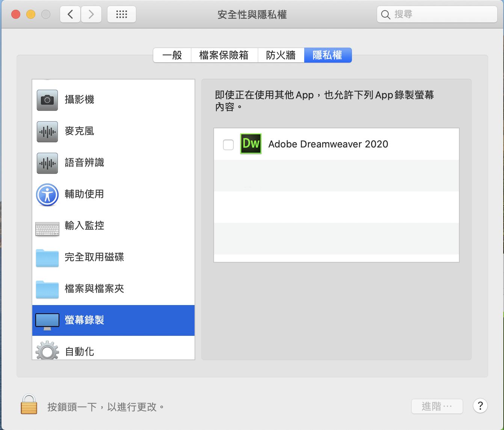The width and height of the screenshot is (504, 430).
Task: Click the 按鎖頭一下，以進行更改 text
Action: point(106,407)
